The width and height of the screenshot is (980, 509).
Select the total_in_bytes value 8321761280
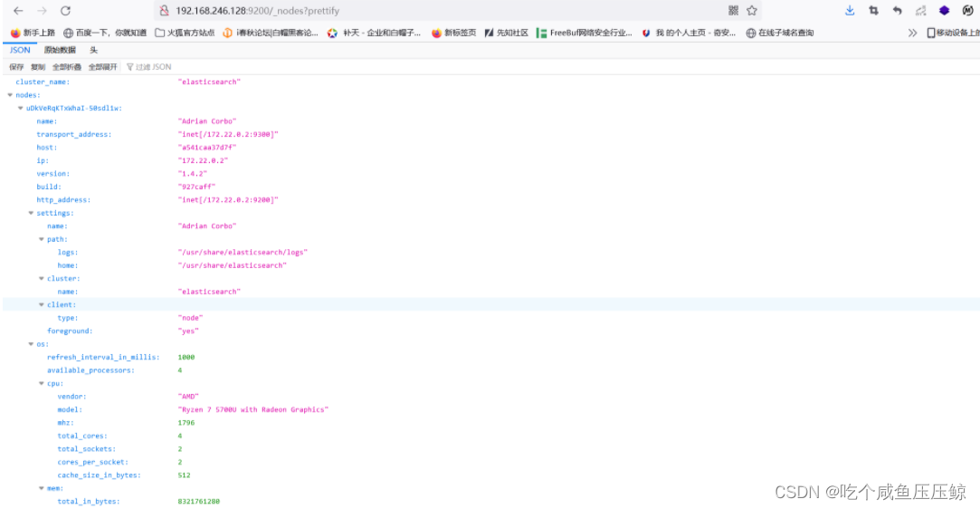(199, 502)
